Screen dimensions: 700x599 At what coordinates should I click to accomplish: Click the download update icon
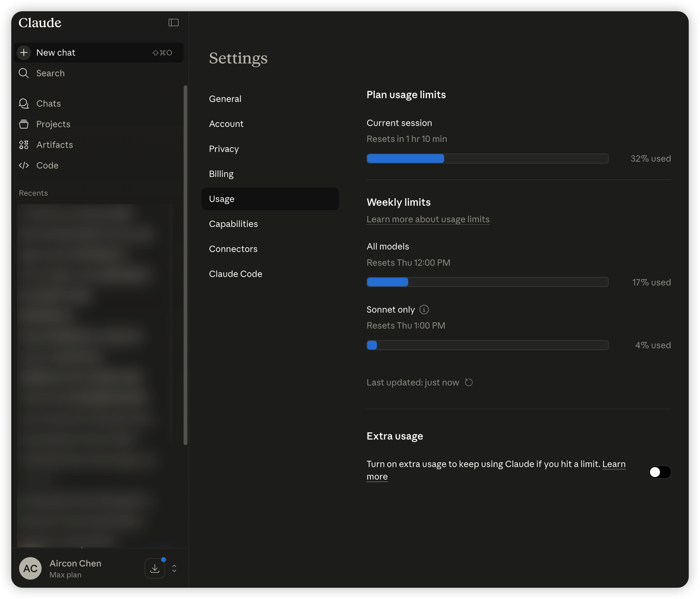click(x=155, y=568)
